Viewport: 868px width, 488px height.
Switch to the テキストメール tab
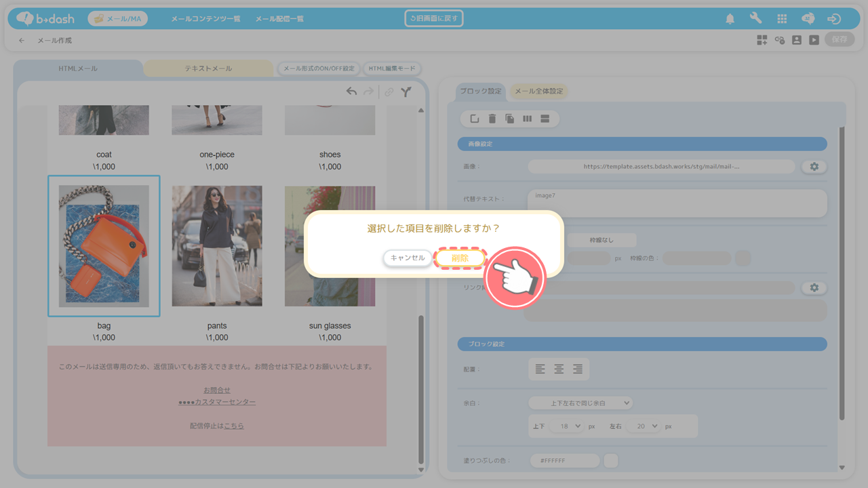click(208, 68)
